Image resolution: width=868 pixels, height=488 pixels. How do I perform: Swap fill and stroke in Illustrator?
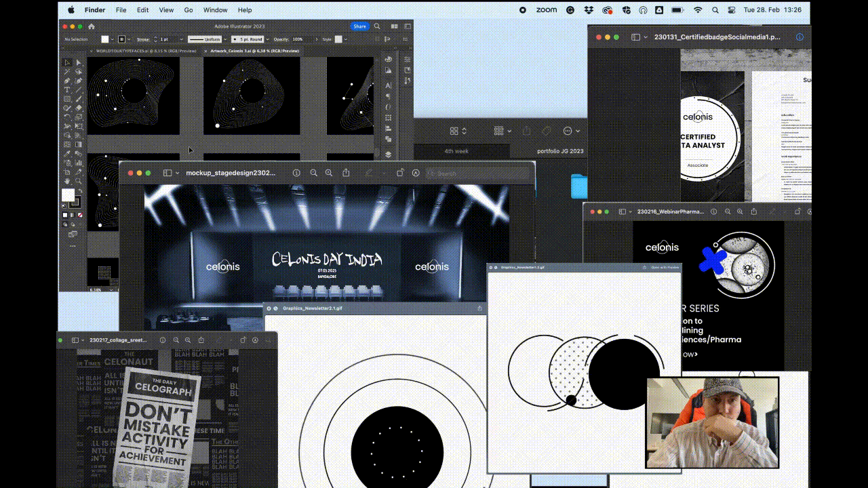(x=81, y=190)
